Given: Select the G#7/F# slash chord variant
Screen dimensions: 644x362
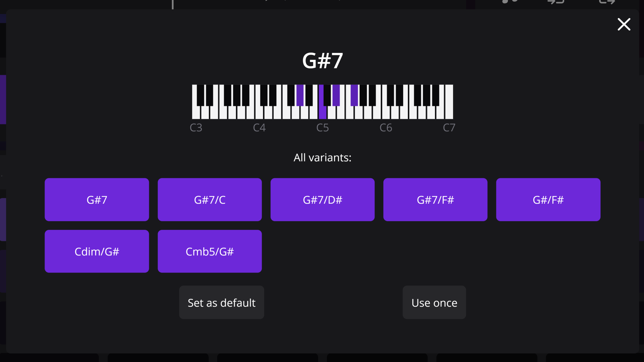Looking at the screenshot, I should [435, 199].
